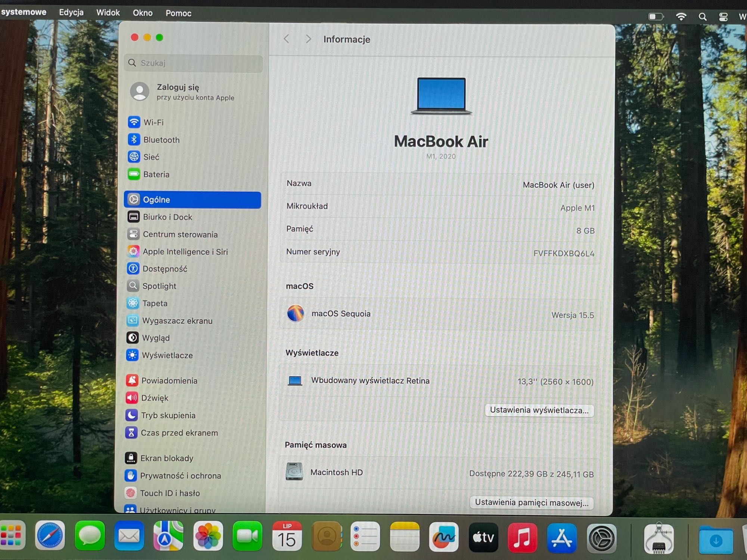The height and width of the screenshot is (560, 747).
Task: Click Wbudowany wyświetlacz Retina row
Action: (440, 381)
